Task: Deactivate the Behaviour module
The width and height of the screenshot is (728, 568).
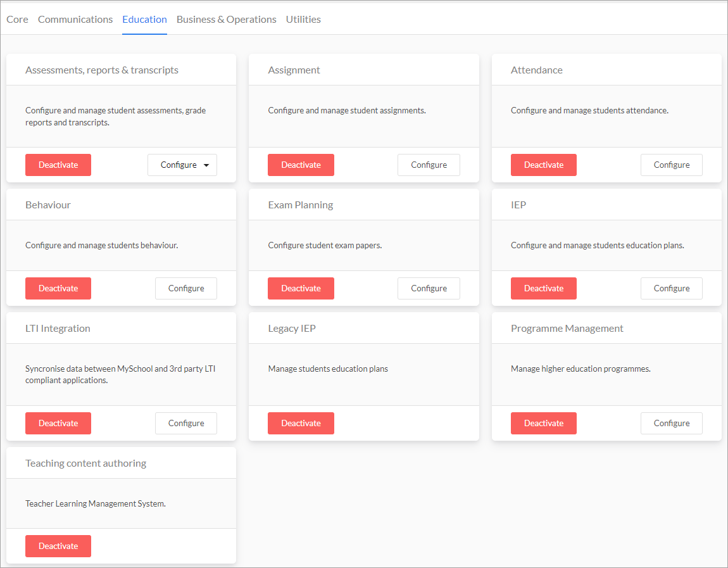Action: (58, 288)
